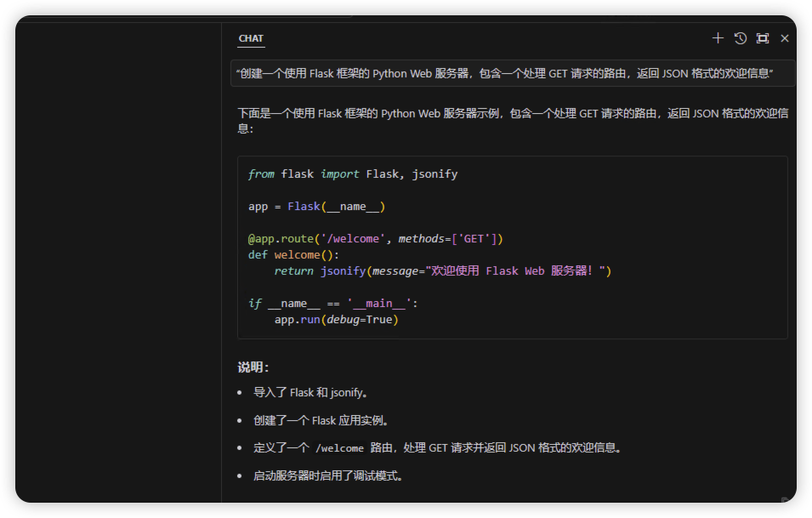The width and height of the screenshot is (812, 518).
Task: Click the user prompt message box
Action: (x=513, y=73)
